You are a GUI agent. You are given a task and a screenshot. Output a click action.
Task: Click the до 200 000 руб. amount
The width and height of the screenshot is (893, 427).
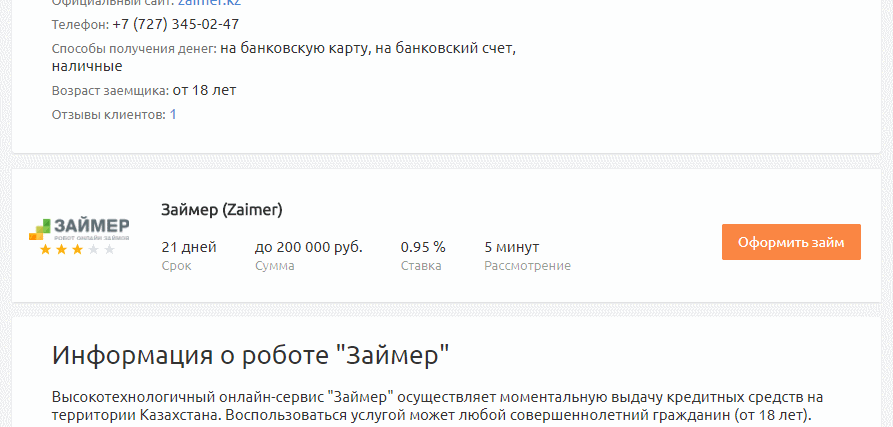[309, 247]
